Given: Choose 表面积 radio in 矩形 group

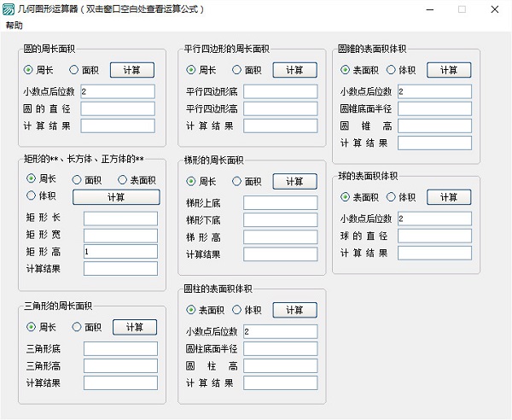Looking at the screenshot, I should tap(124, 180).
